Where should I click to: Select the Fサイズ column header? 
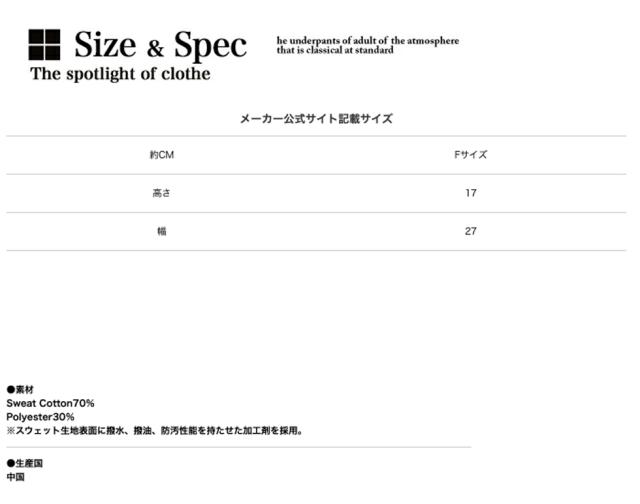pyautogui.click(x=470, y=155)
